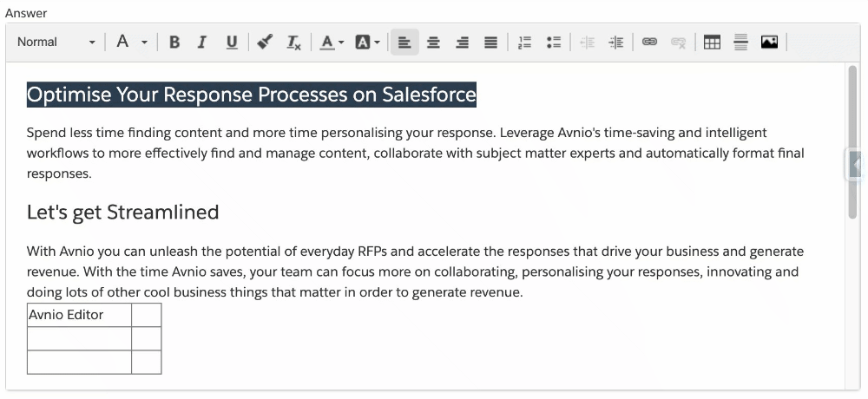The image size is (868, 399).
Task: Insert a numbered list
Action: [x=524, y=42]
